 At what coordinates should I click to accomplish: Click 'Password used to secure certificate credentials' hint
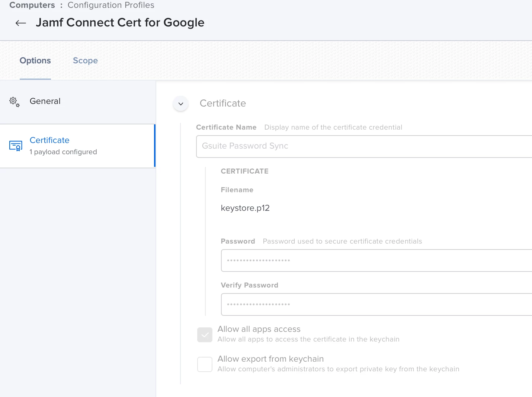click(342, 241)
